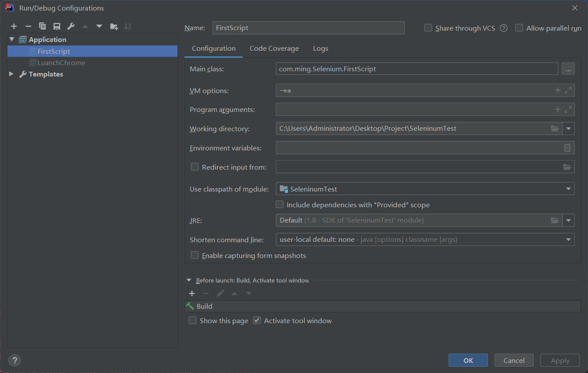Click the Cancel button
588x373 pixels.
[x=514, y=360]
